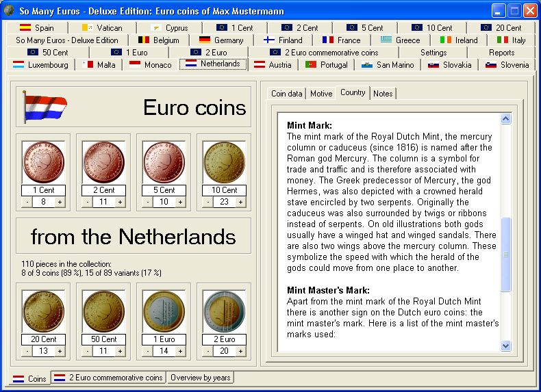
Task: Switch to the Motive tab
Action: pos(321,94)
